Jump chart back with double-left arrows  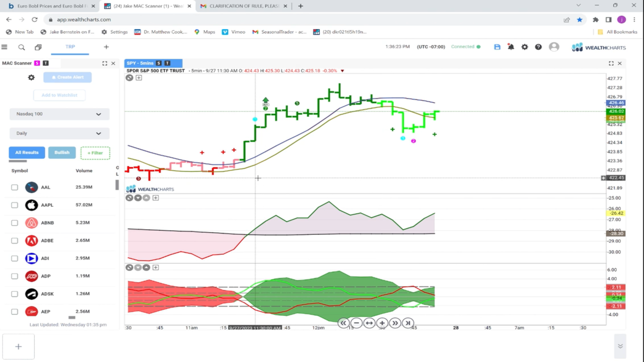[343, 323]
